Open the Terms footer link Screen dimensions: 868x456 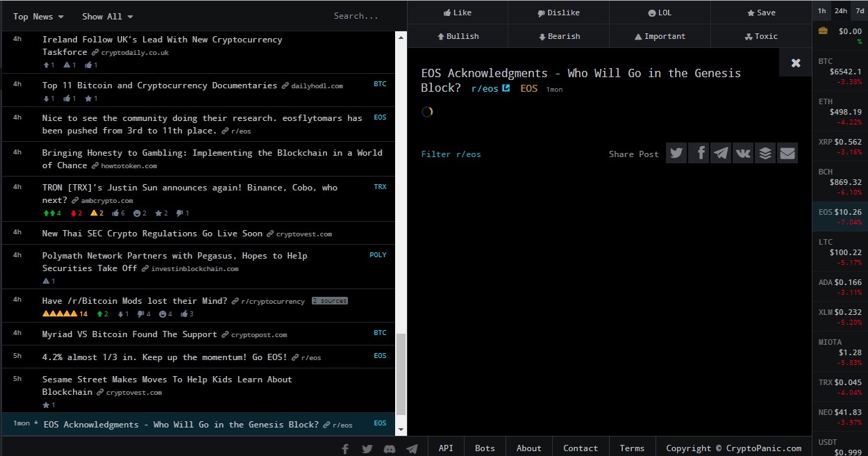tap(632, 448)
